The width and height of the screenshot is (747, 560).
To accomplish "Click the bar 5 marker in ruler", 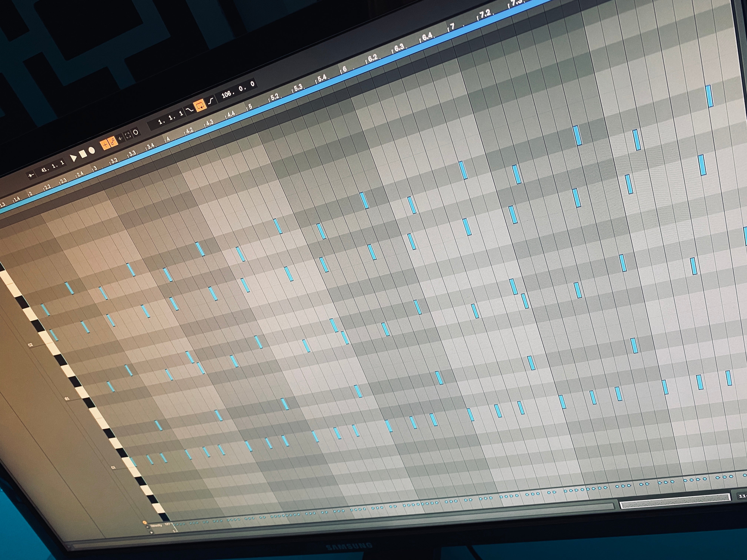I will 250,107.
